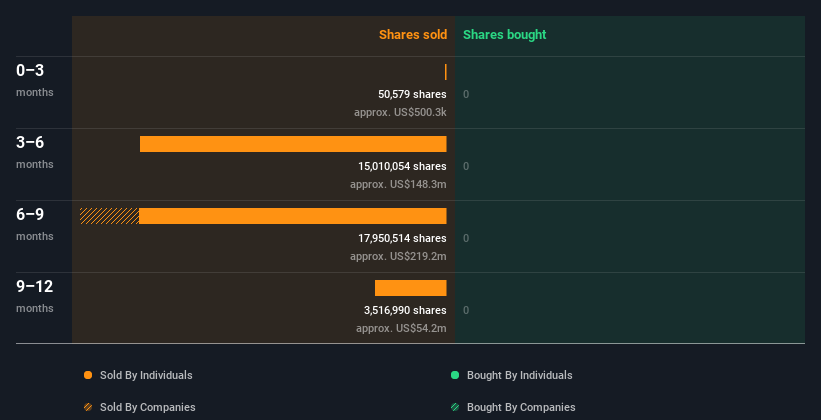The height and width of the screenshot is (420, 821).
Task: Select the 9–12 months row label
Action: coord(34,287)
